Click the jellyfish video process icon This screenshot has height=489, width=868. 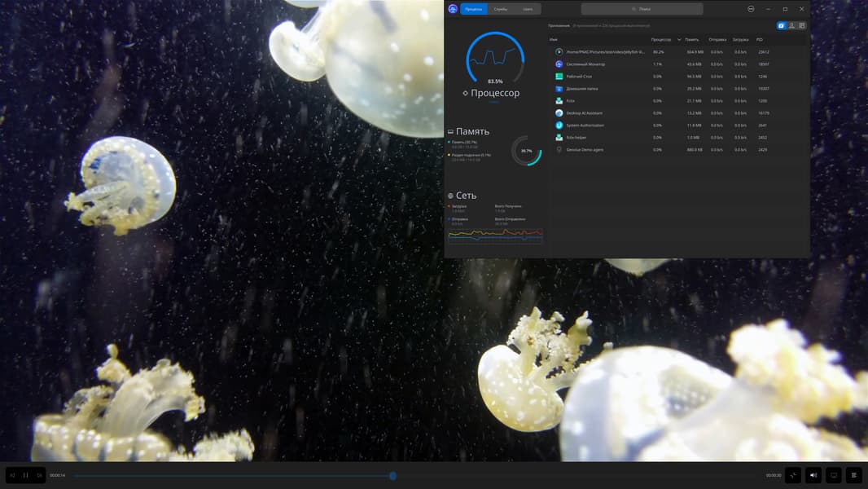pyautogui.click(x=559, y=51)
